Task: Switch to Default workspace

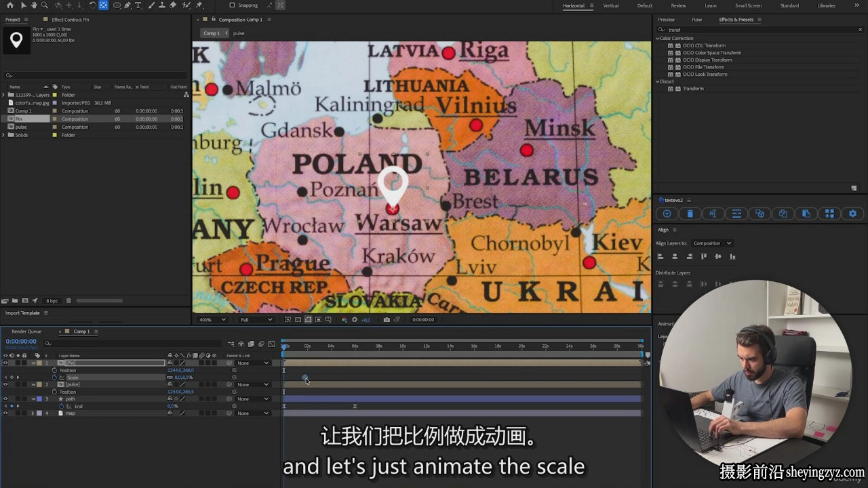Action: [x=645, y=5]
